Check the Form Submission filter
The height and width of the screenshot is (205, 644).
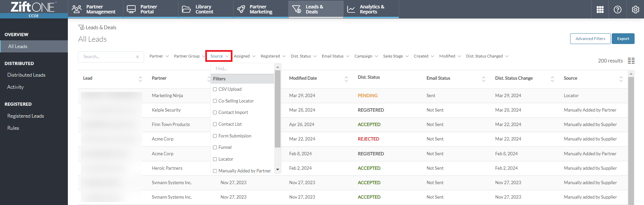(215, 136)
